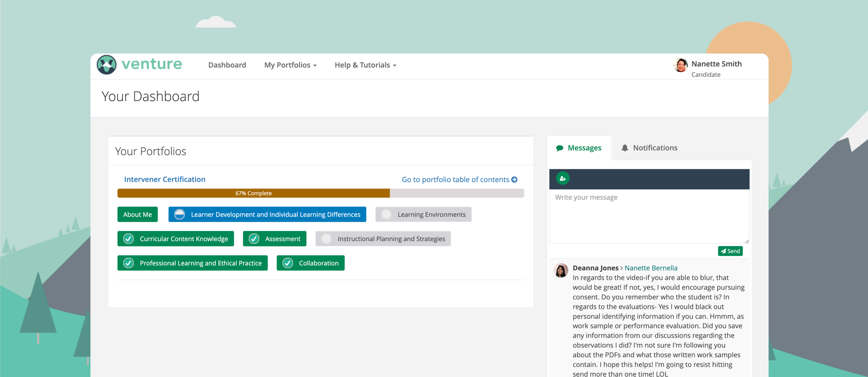
Task: Click the checkmark on Assessment
Action: point(254,239)
